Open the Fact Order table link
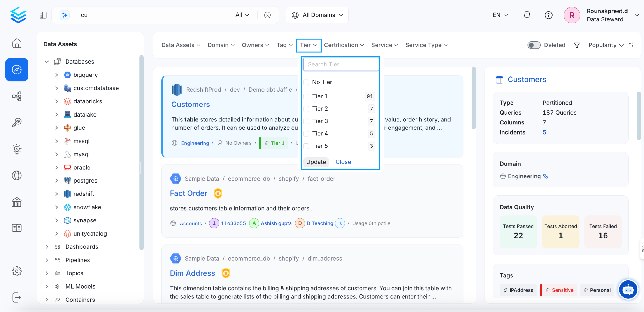This screenshot has width=644, height=312. click(188, 193)
